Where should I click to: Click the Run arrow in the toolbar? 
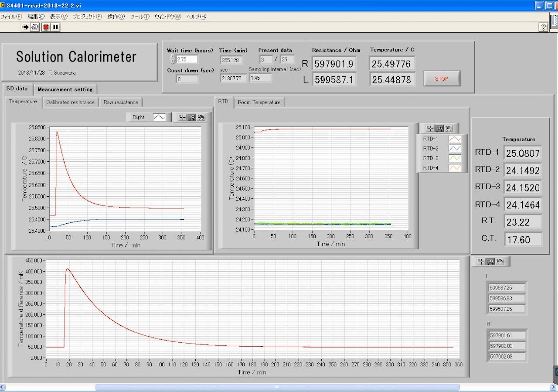[x=25, y=27]
